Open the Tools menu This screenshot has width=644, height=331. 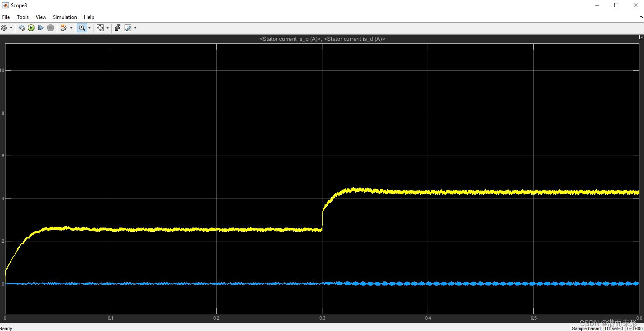[22, 17]
